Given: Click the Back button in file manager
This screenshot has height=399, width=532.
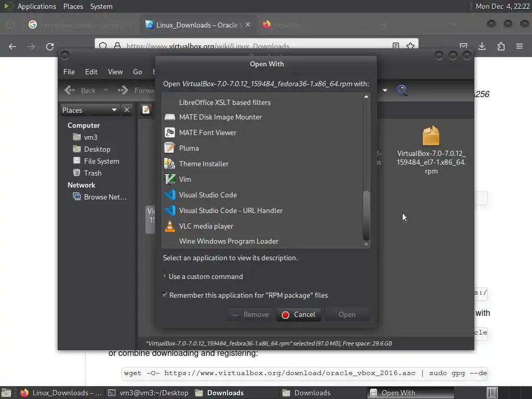Looking at the screenshot, I should coord(81,90).
